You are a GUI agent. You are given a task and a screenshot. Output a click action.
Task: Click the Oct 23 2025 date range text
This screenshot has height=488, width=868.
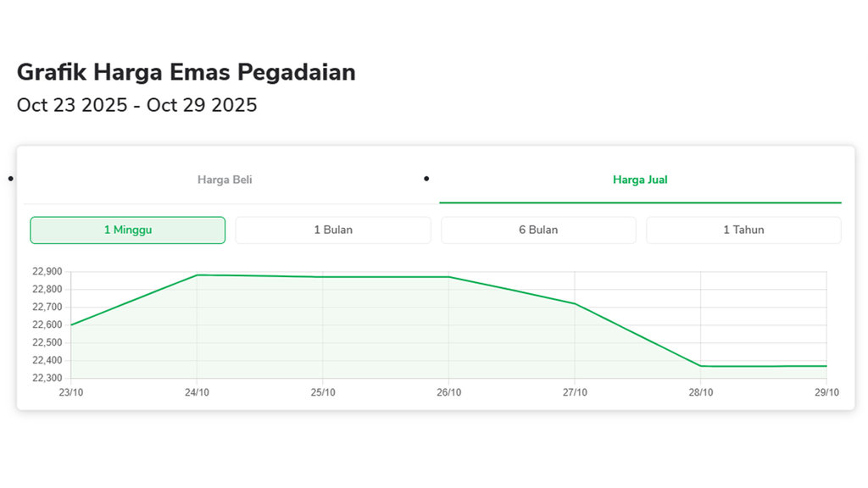[x=137, y=105]
